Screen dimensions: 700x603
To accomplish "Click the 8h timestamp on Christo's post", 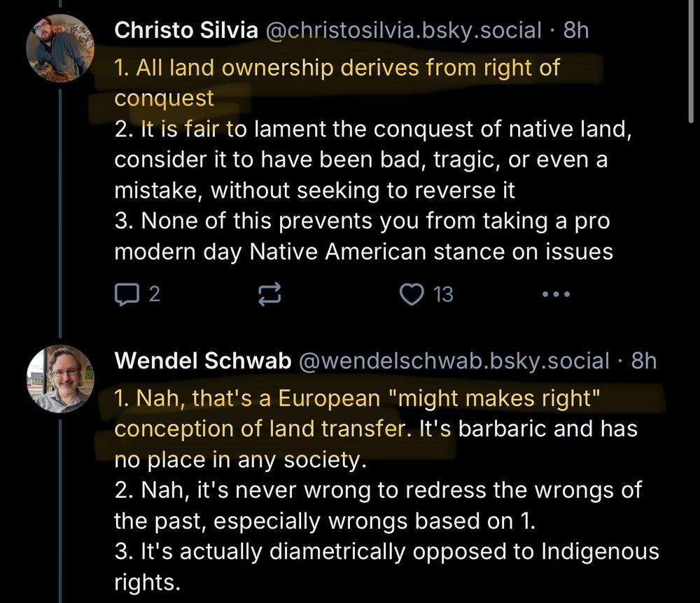I will coord(576,30).
